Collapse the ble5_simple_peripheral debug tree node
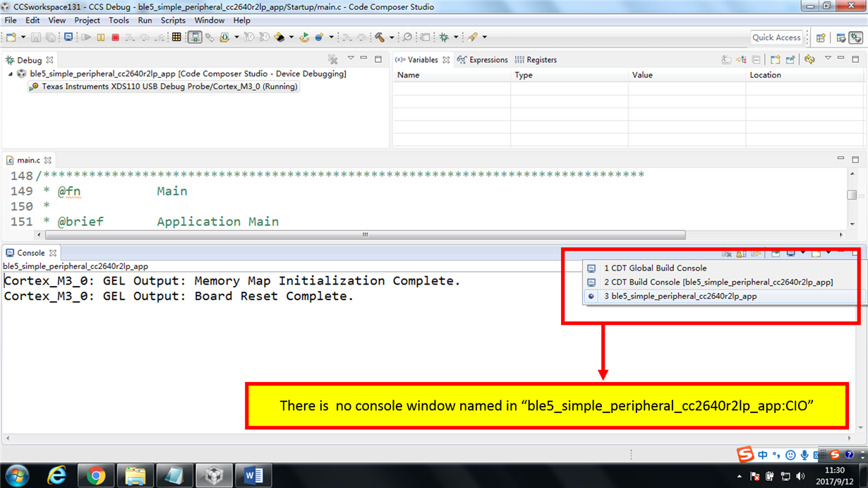 pyautogui.click(x=11, y=73)
